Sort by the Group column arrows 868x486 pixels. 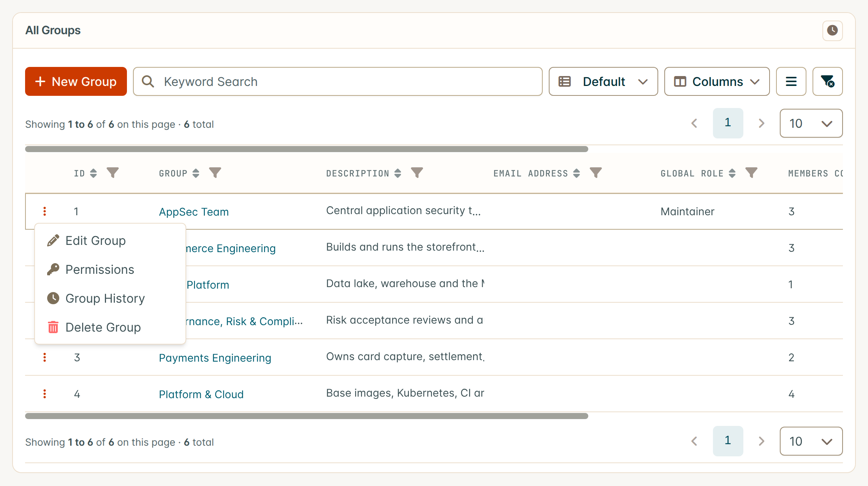(196, 173)
